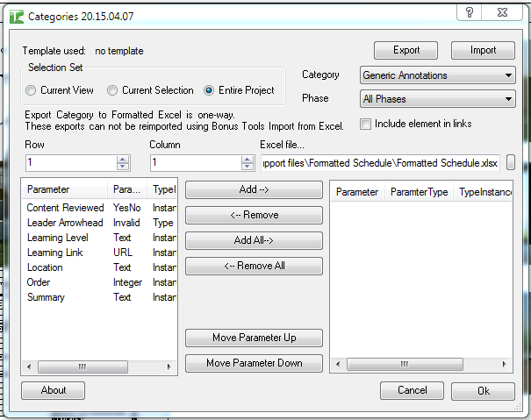Decrease the Column spinner value
531x420 pixels.
(x=248, y=167)
